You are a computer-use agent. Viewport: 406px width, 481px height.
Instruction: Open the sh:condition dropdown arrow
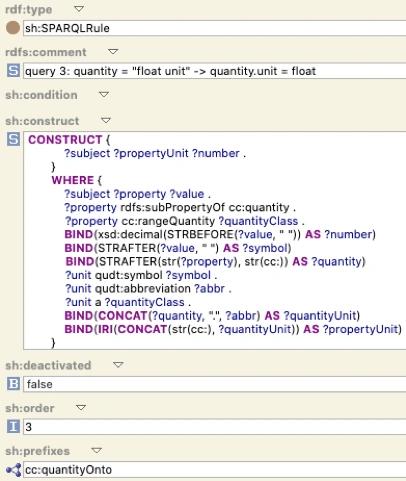[104, 95]
